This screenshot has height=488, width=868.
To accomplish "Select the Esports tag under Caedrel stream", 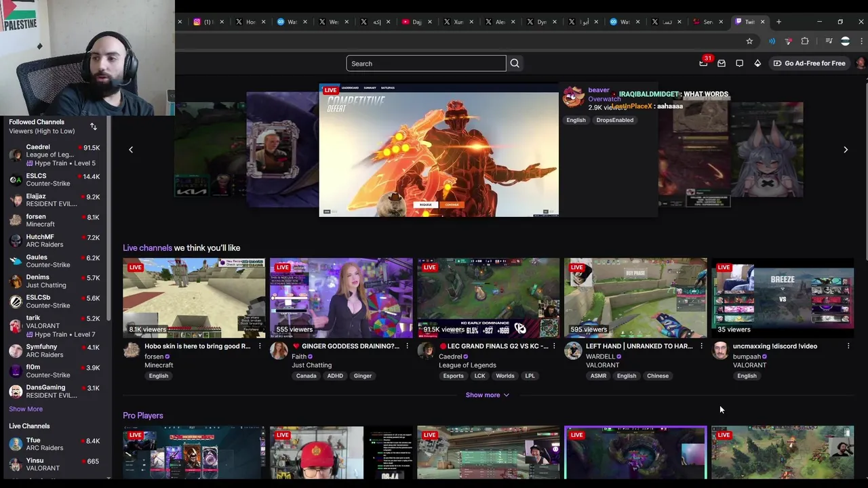I will [x=453, y=376].
